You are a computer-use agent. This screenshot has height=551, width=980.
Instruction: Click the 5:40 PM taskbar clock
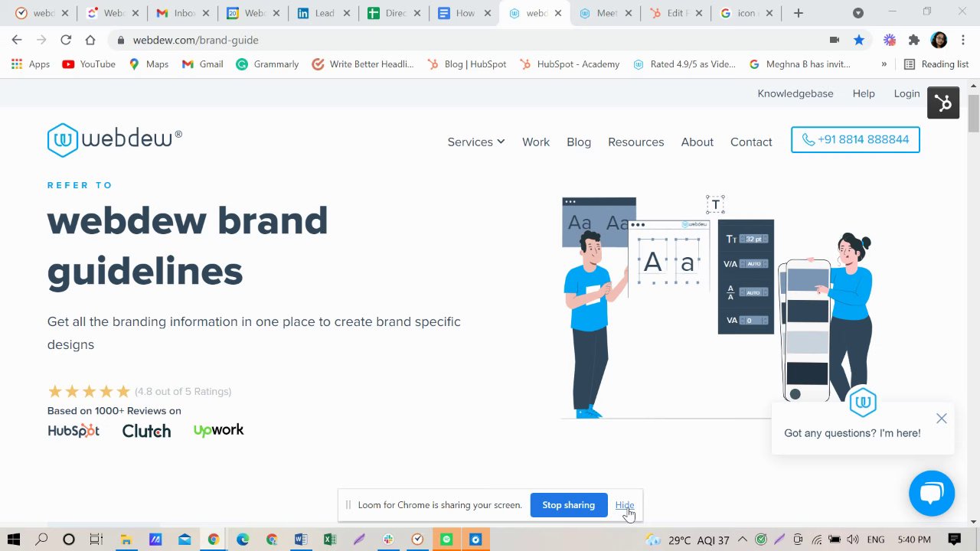[914, 540]
